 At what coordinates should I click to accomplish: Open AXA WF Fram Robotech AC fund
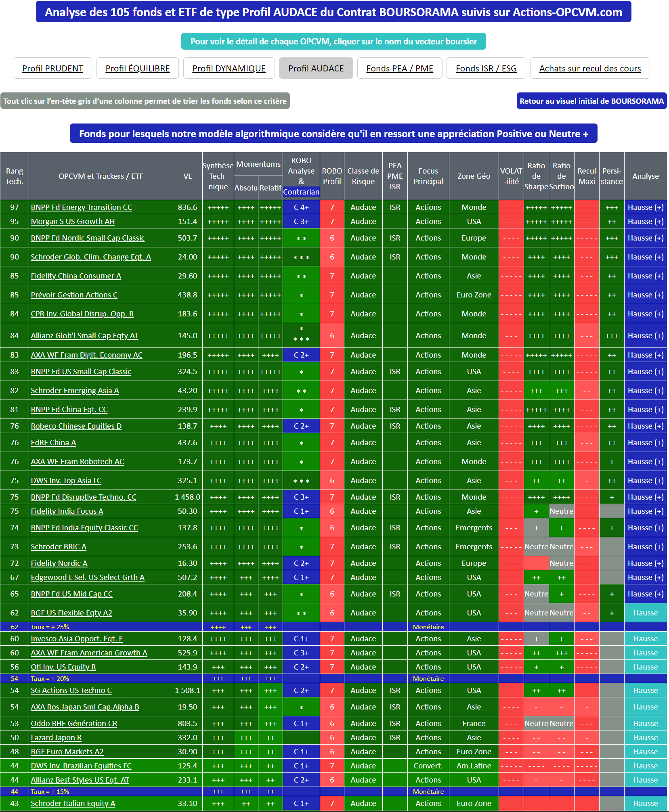click(x=78, y=462)
